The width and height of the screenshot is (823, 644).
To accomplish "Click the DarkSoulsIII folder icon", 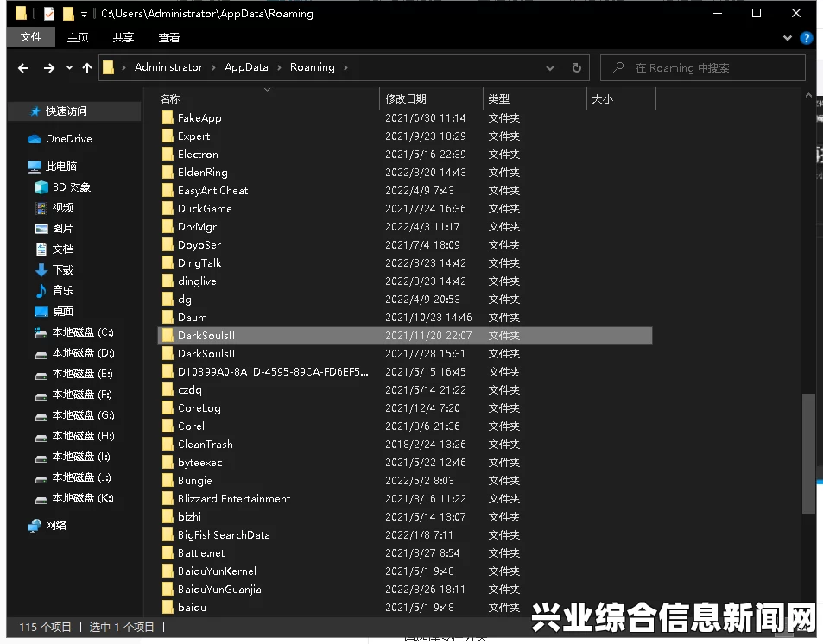I will [x=168, y=336].
